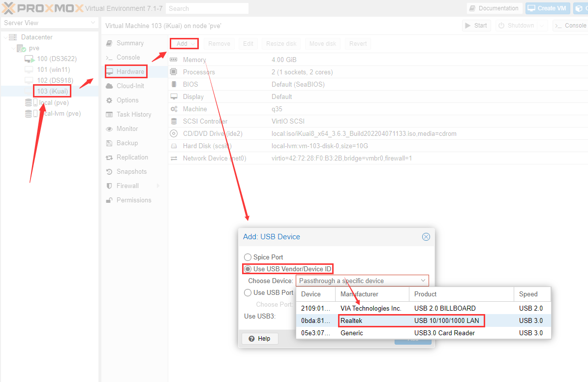Collapse the pve node expander

point(13,48)
